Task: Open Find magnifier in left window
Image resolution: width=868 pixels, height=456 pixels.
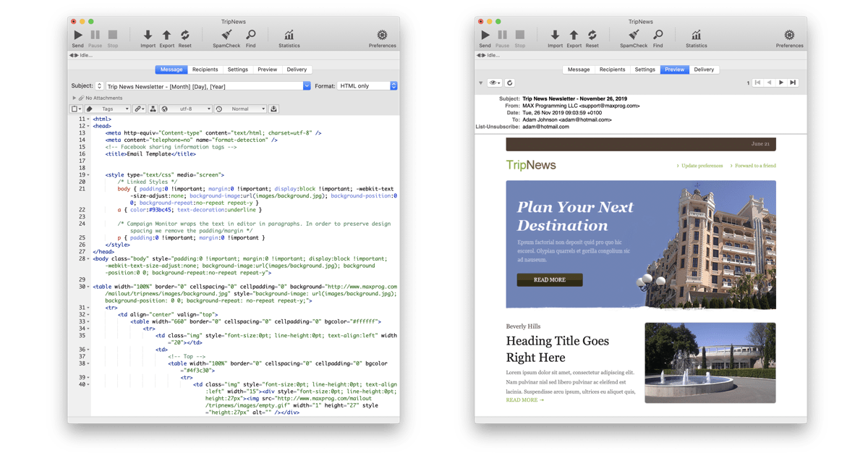Action: [x=250, y=35]
